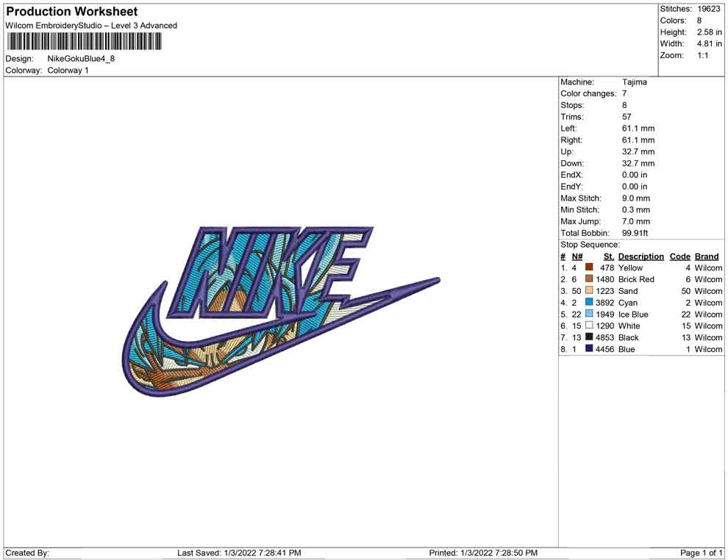
Task: Select the Sand color swatch
Action: point(589,290)
